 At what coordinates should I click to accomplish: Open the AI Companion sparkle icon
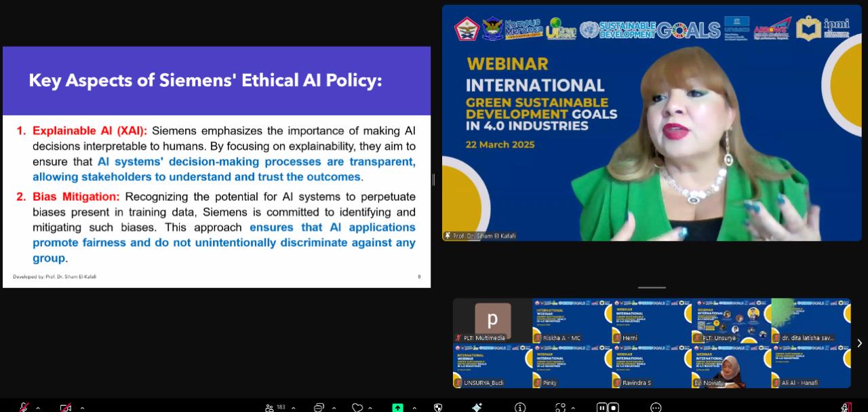tap(477, 407)
